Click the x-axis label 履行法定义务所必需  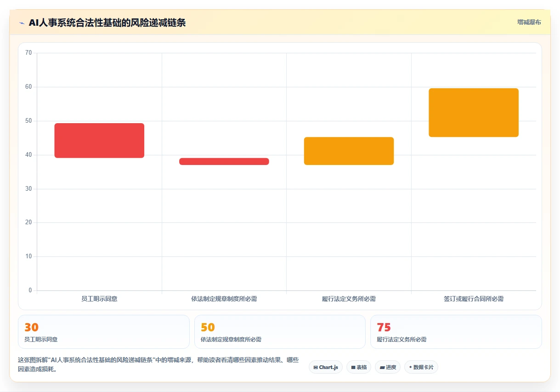click(349, 299)
